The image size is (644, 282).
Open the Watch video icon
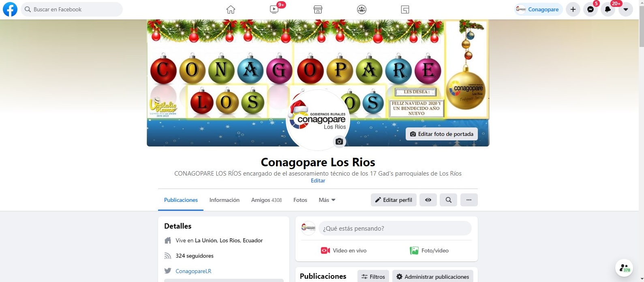274,9
